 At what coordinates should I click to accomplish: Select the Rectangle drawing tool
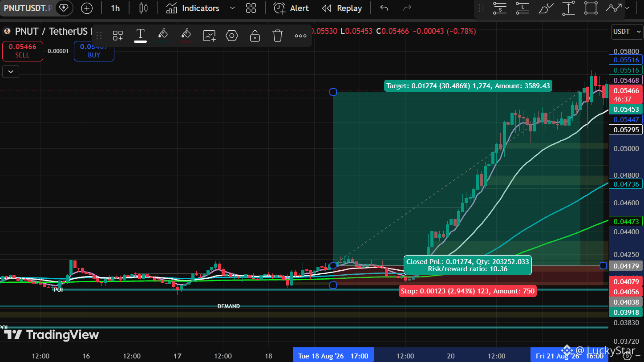pos(591,8)
